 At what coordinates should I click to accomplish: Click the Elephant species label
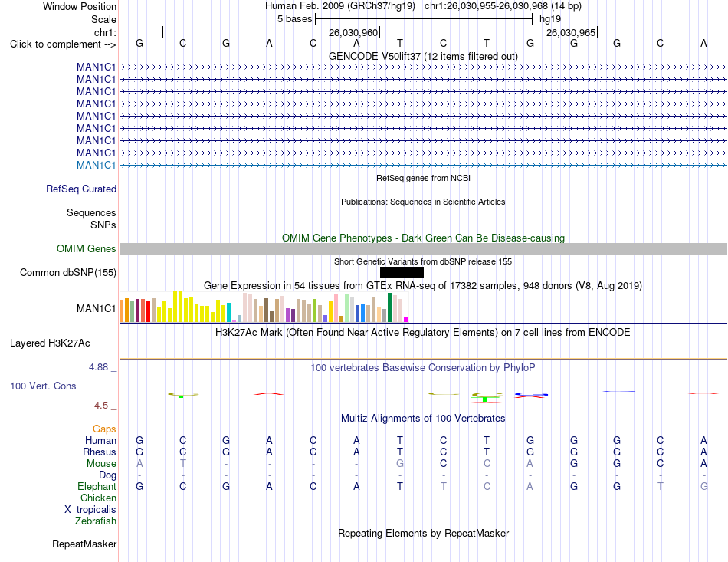[97, 486]
